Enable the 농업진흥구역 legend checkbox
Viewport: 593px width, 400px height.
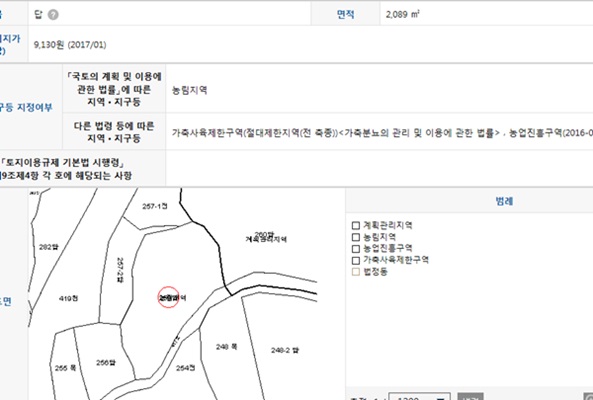tap(355, 249)
